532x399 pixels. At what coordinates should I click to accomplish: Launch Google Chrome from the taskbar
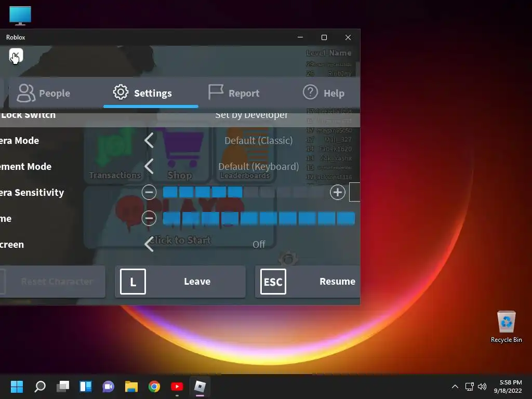click(154, 387)
